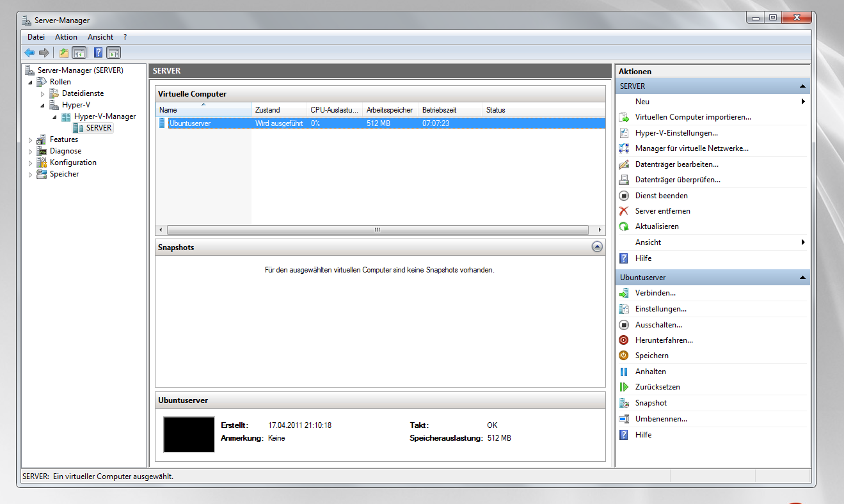Click the back arrow toolbar icon

29,53
